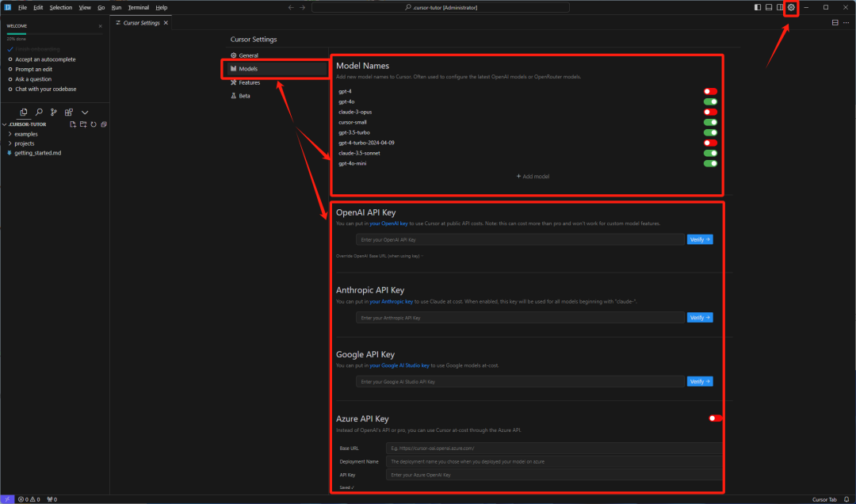Open Cursor settings via the title bar gear icon

click(x=791, y=8)
